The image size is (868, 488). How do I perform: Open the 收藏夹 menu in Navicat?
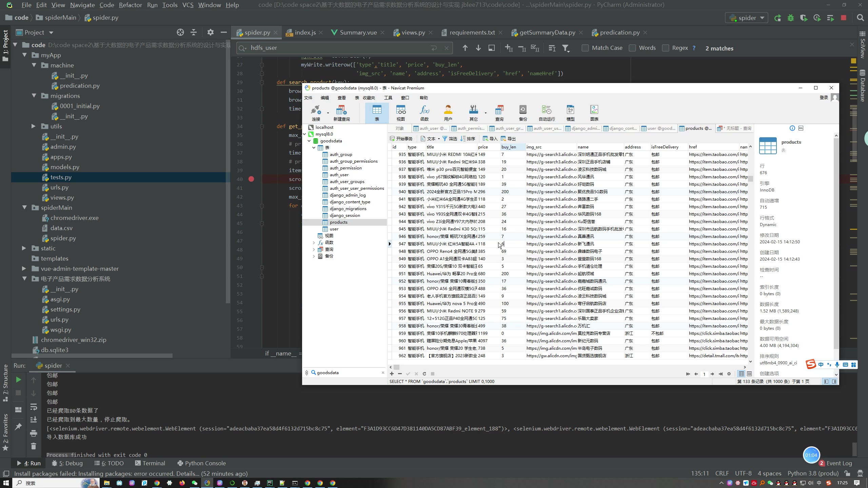[369, 98]
